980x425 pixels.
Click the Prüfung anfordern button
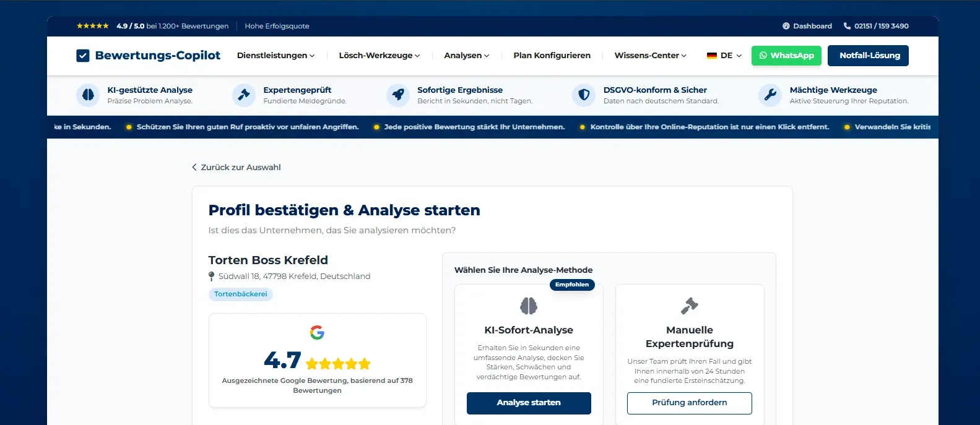tap(690, 403)
